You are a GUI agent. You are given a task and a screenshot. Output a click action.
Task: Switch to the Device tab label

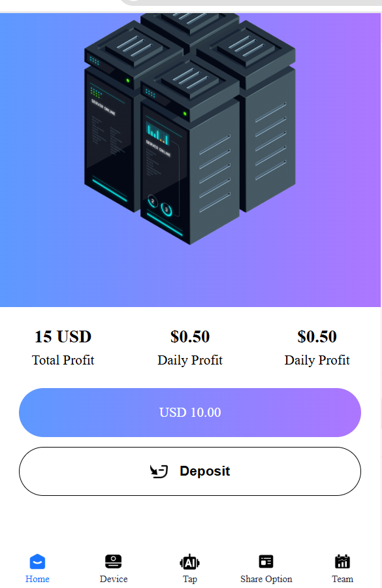click(x=114, y=579)
